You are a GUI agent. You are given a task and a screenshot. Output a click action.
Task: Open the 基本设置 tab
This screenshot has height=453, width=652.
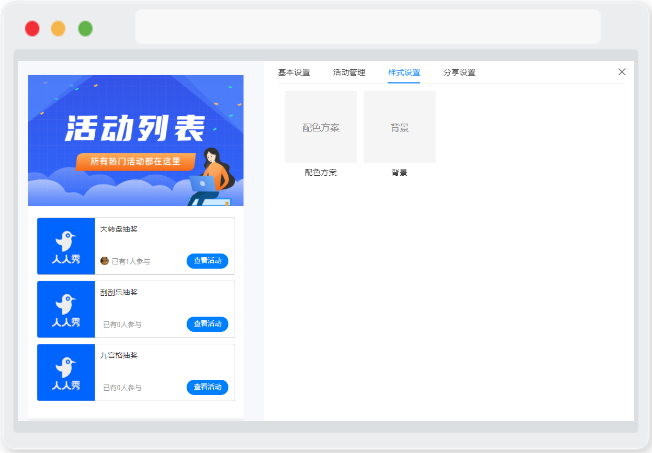click(294, 72)
